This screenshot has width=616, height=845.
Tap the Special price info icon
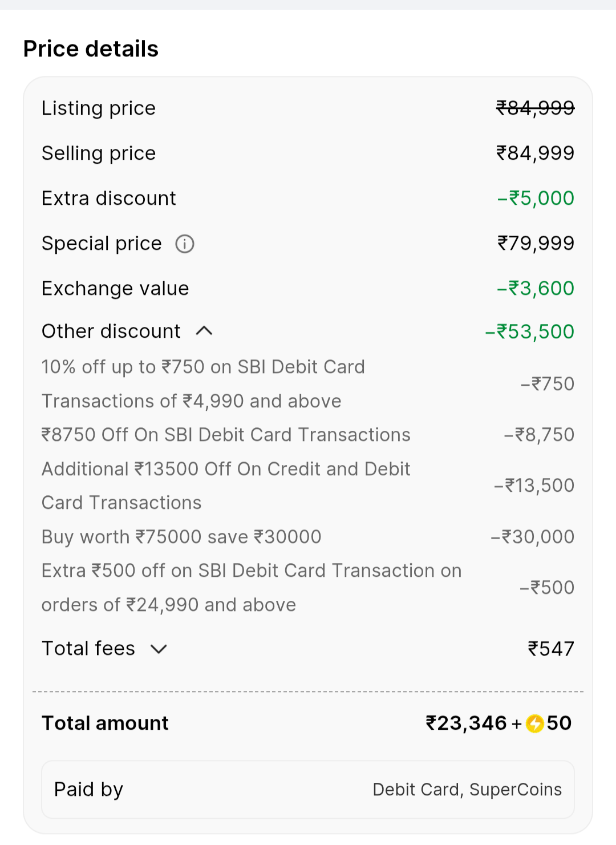click(185, 244)
